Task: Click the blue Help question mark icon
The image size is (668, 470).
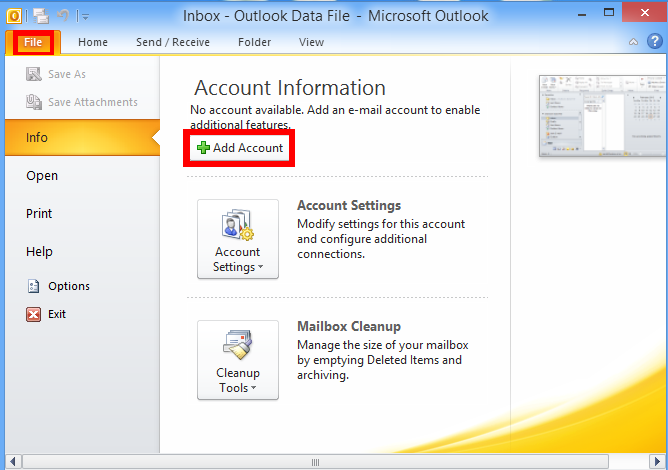Action: click(x=654, y=42)
